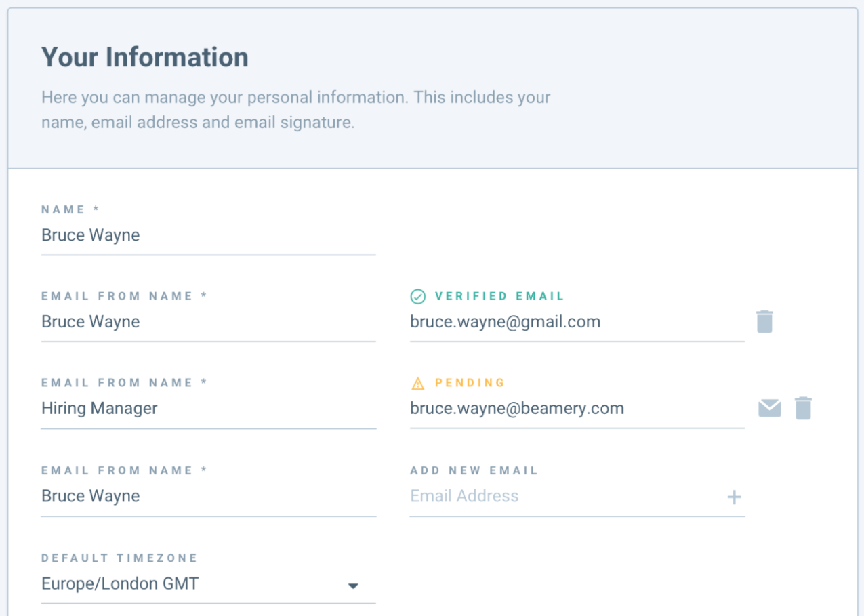This screenshot has width=864, height=616.
Task: Expand the Default Timezone dropdown arrow
Action: [x=352, y=586]
